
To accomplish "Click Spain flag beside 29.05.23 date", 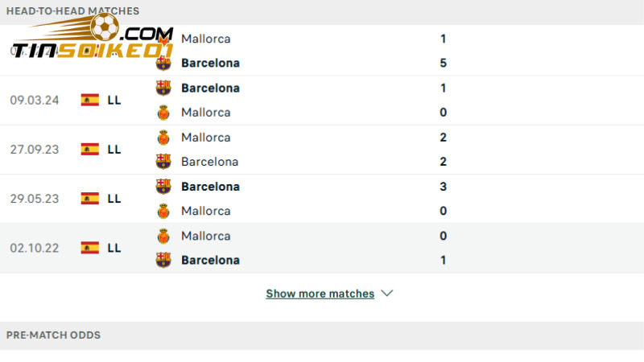I will coord(90,199).
